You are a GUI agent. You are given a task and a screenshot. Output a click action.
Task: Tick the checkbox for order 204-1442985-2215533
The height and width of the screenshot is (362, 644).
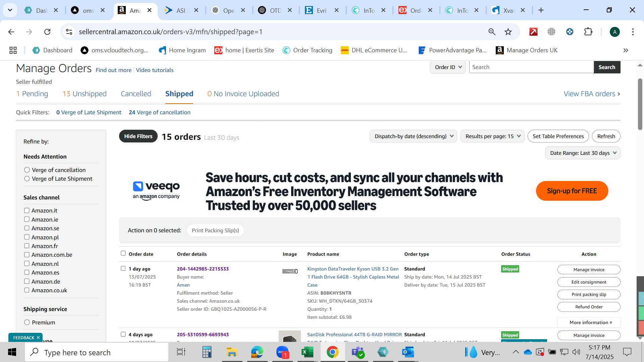point(123,268)
